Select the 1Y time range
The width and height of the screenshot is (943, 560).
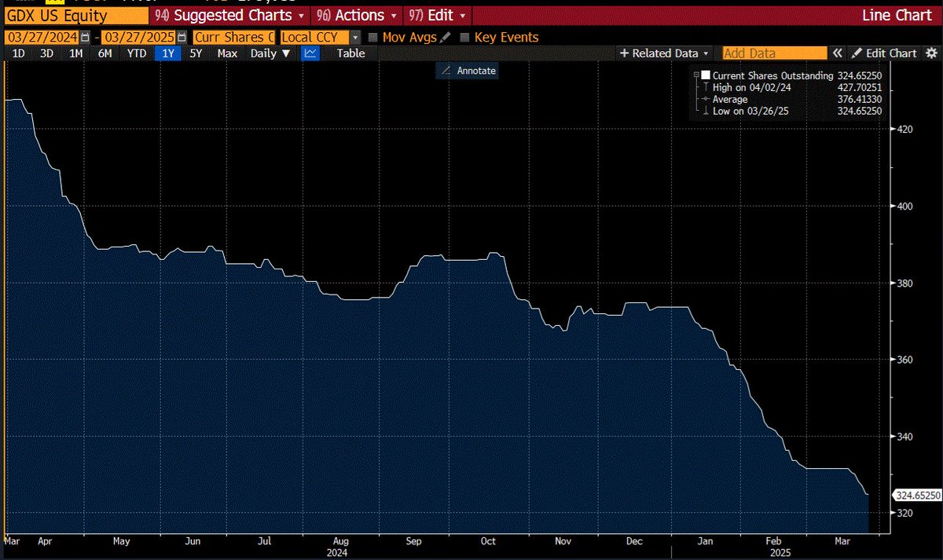coord(168,53)
